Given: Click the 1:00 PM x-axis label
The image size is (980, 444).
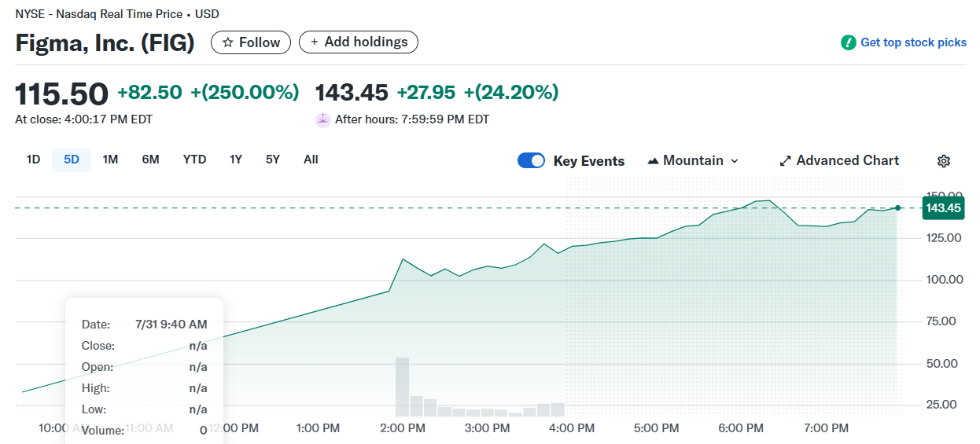Looking at the screenshot, I should point(318,428).
